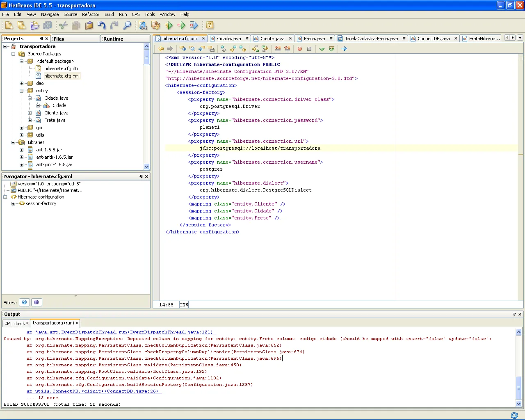Expand session-factory node in Navigator
Screen dimensions: 525x420
[14, 203]
